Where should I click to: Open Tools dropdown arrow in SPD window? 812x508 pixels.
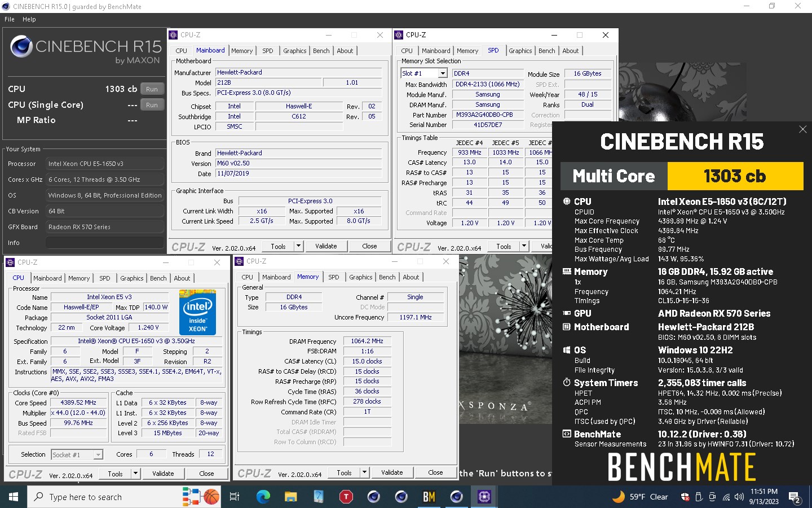(x=524, y=246)
